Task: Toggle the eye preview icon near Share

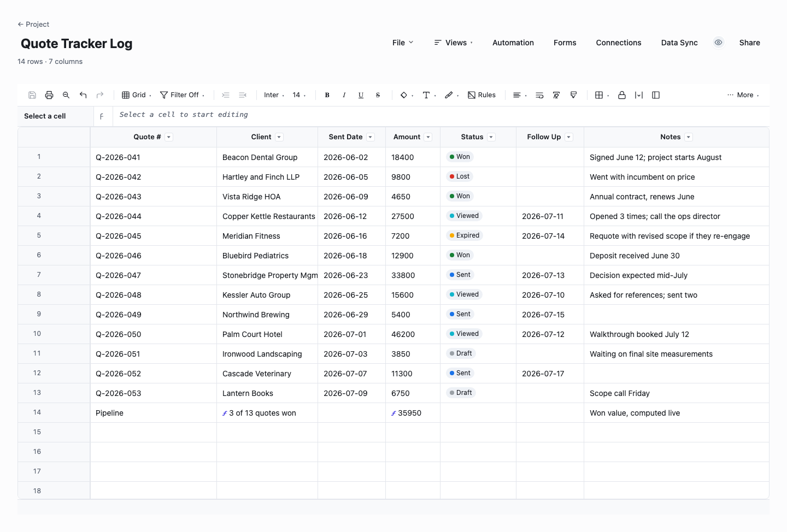Action: [719, 43]
